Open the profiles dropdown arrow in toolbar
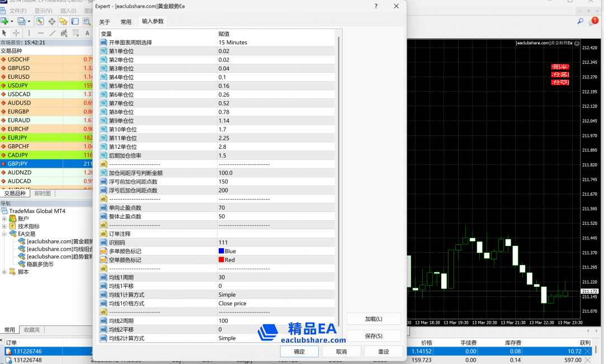The image size is (604, 364). tap(29, 21)
